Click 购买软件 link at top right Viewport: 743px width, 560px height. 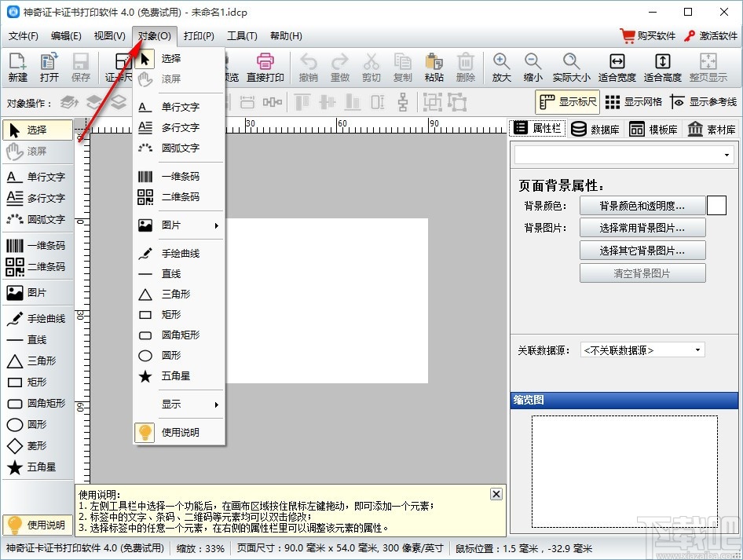[648, 36]
